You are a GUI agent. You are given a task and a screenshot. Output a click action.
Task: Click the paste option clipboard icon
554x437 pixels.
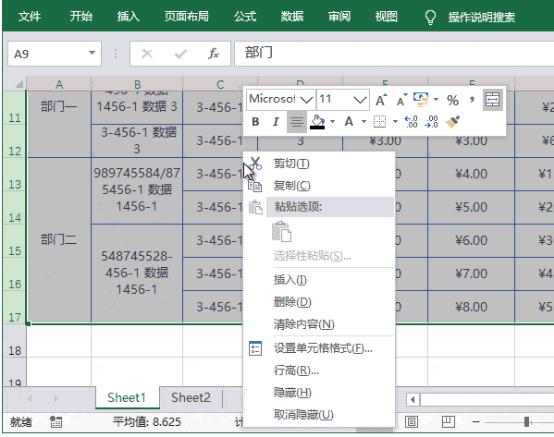(282, 232)
